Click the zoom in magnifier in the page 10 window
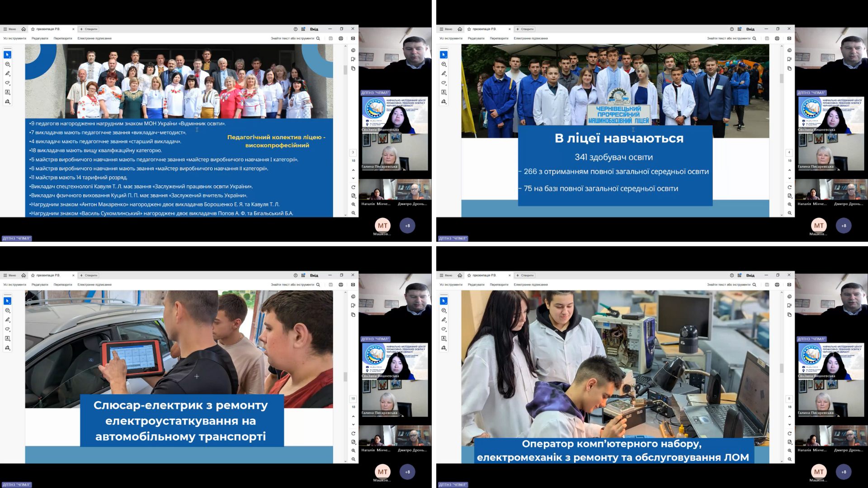868x488 pixels. click(x=353, y=450)
